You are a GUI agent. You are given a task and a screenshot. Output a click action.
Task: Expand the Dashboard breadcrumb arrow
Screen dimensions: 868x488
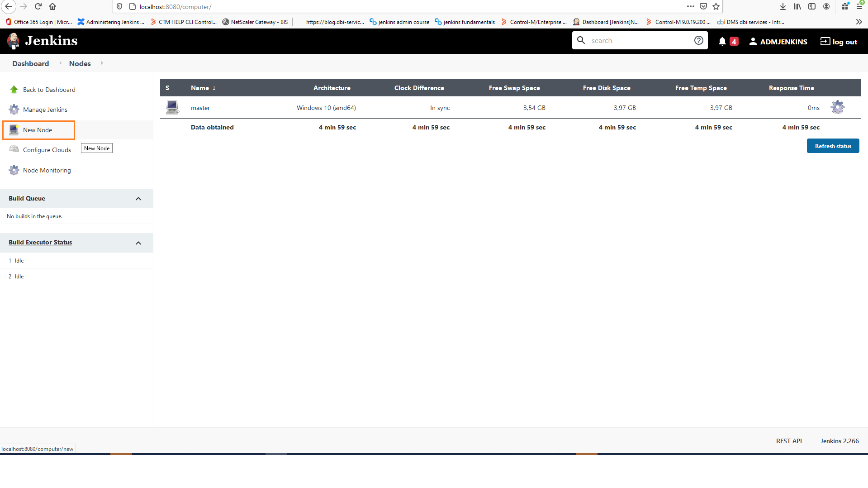60,63
